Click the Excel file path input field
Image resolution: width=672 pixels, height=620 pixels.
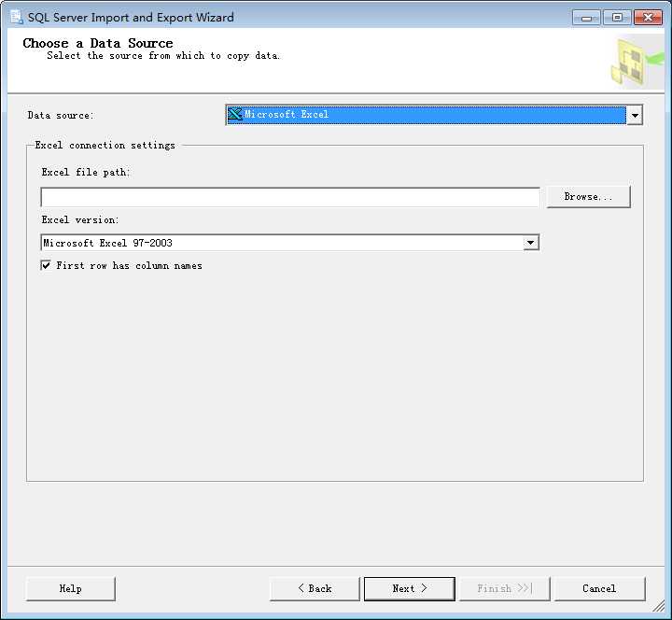click(x=290, y=197)
